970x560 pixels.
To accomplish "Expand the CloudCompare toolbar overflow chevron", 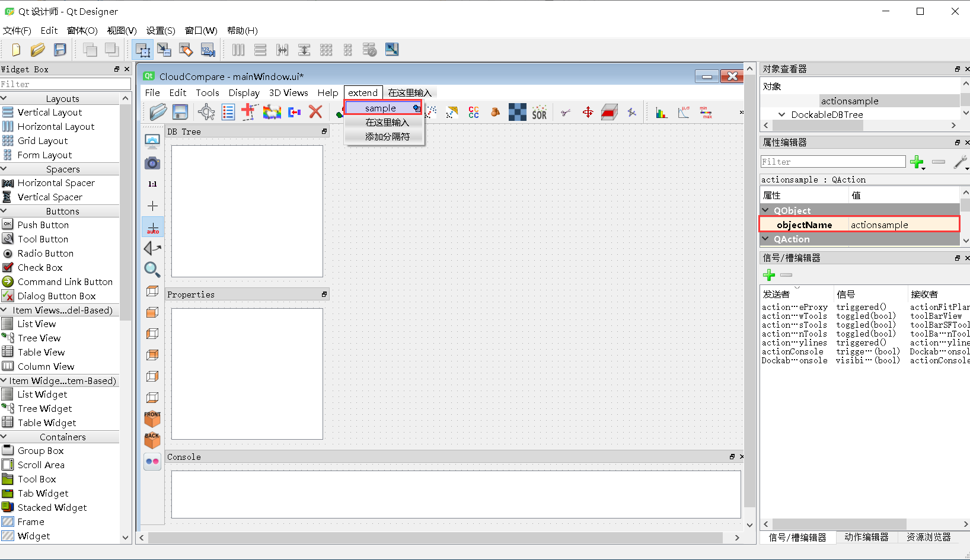I will [741, 112].
